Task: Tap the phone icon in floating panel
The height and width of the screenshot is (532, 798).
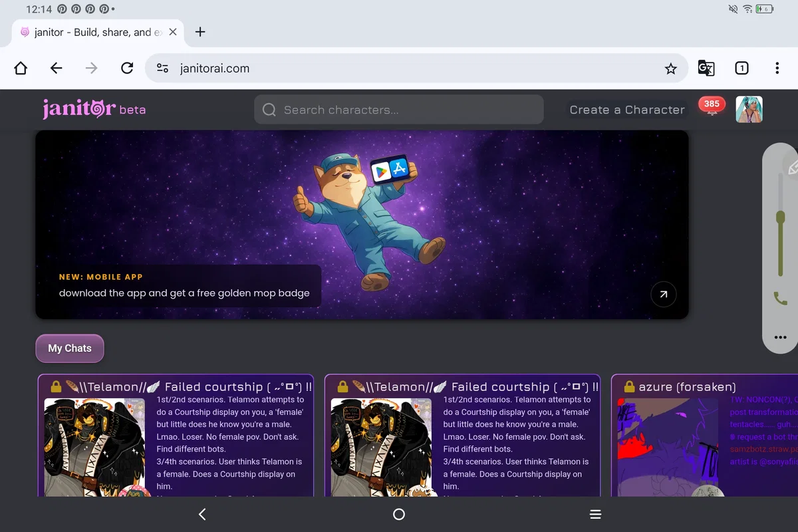Action: click(x=781, y=299)
